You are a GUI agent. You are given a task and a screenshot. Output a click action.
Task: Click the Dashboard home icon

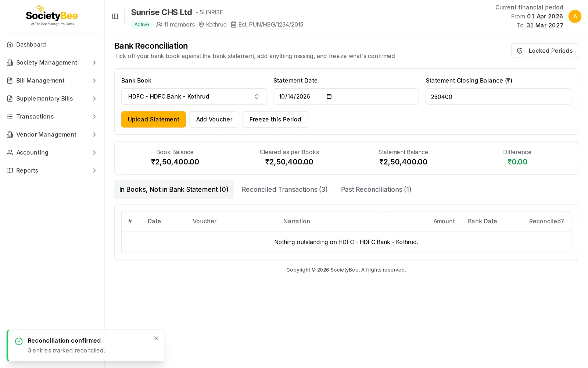pos(10,45)
